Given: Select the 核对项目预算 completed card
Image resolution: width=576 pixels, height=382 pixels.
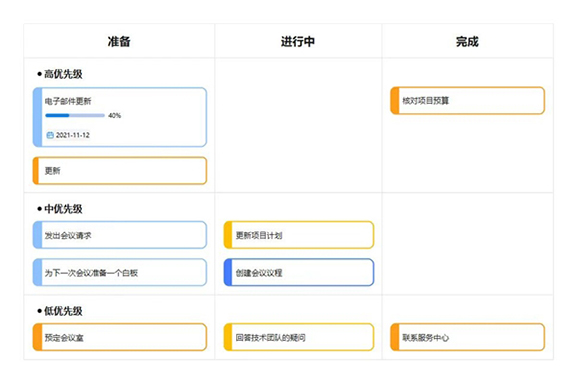Looking at the screenshot, I should [467, 101].
